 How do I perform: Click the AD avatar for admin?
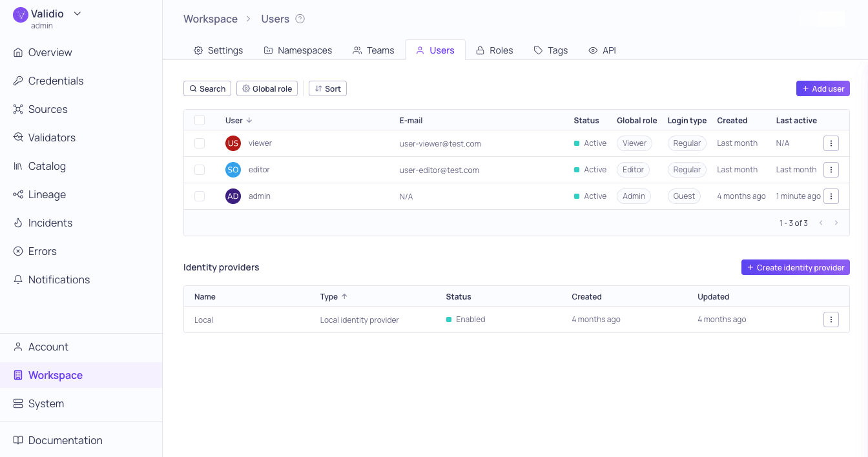point(233,196)
